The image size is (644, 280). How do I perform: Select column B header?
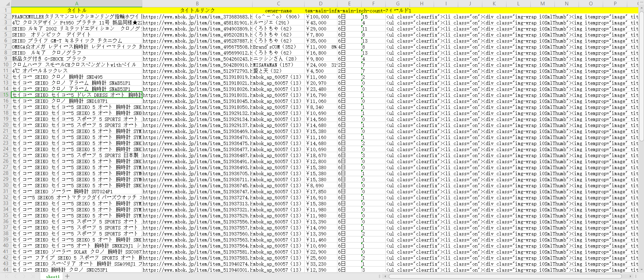pos(197,4)
